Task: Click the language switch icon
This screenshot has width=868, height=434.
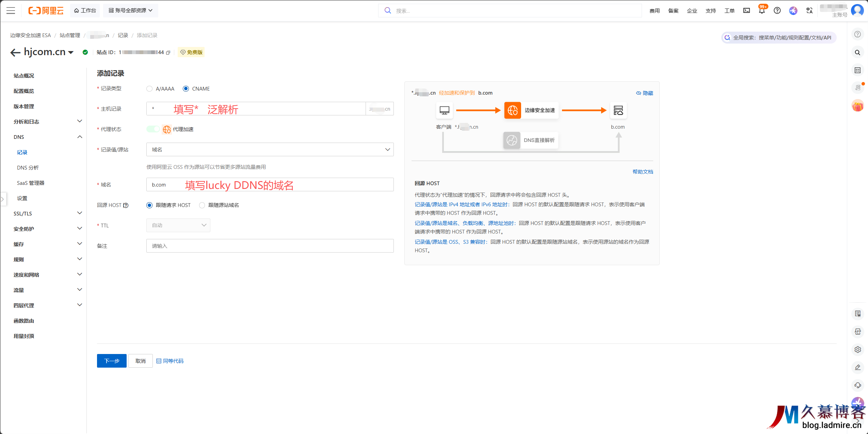Action: [809, 11]
